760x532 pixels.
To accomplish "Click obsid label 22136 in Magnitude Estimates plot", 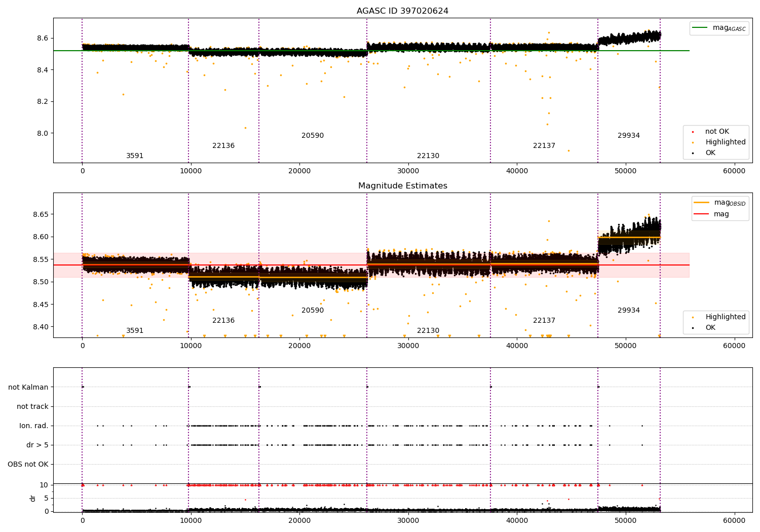I will [x=223, y=321].
